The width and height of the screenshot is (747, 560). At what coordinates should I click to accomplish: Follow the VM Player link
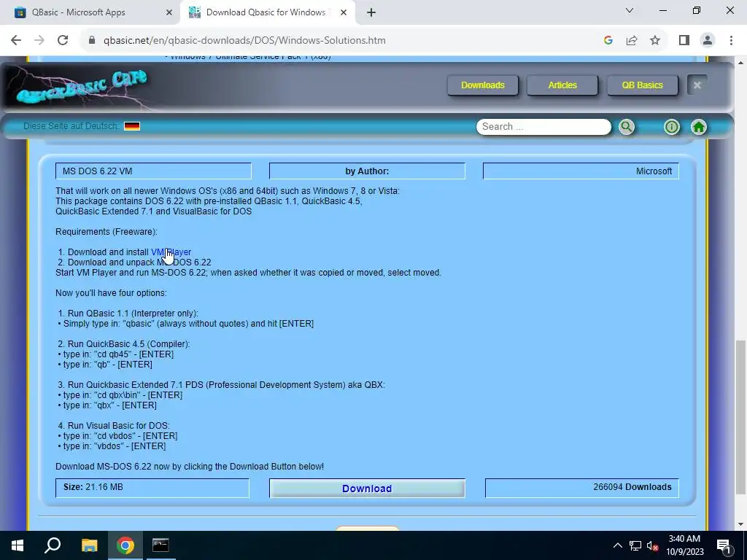point(171,252)
